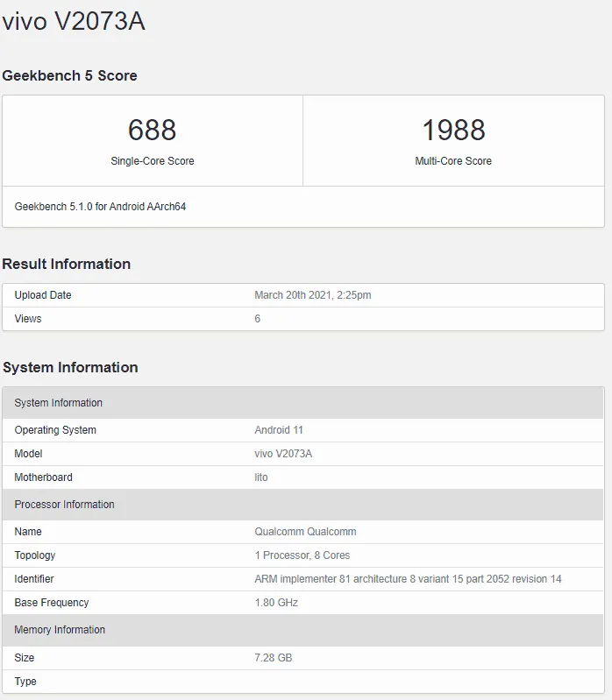Screen dimensions: 612x700
Task: Select the ARM implementer 81 identifier value
Action: tap(408, 579)
